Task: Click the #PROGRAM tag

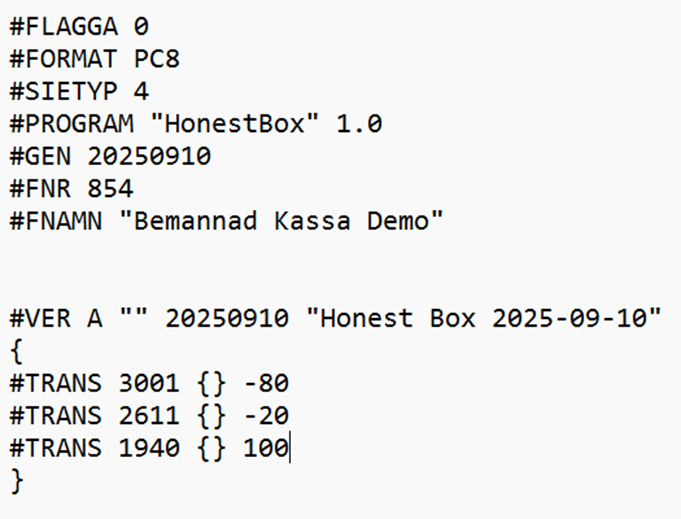Action: [x=71, y=124]
